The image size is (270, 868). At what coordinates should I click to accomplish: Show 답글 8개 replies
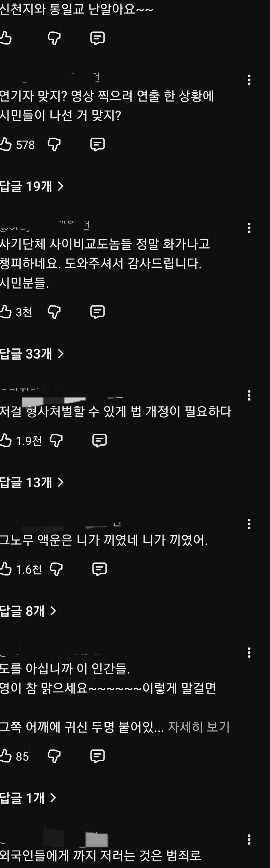(x=28, y=611)
